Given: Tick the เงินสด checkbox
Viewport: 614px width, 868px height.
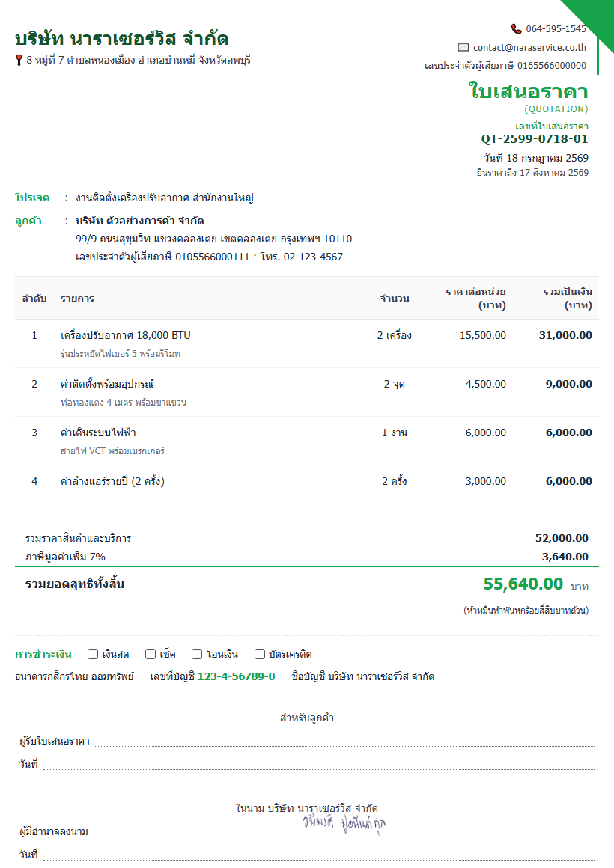Looking at the screenshot, I should point(93,654).
